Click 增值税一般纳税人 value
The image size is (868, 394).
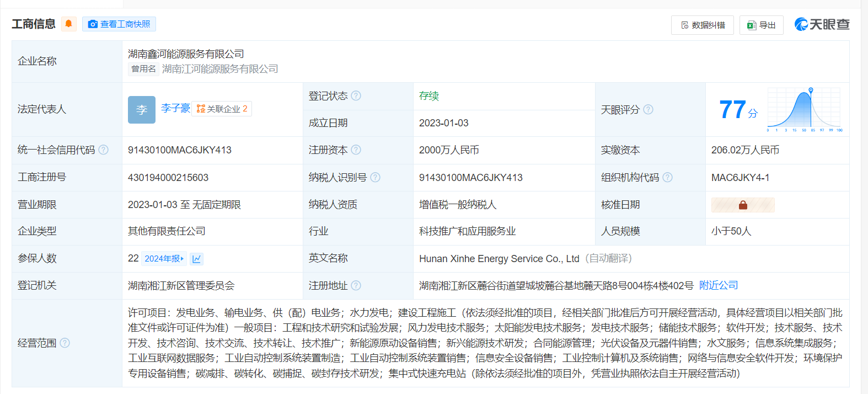pos(458,205)
